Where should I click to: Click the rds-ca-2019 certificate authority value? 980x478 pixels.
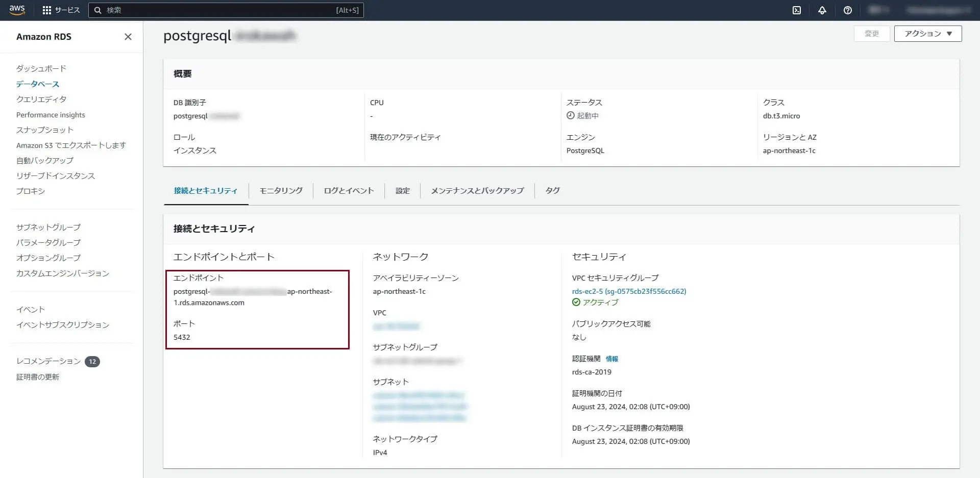click(x=592, y=372)
